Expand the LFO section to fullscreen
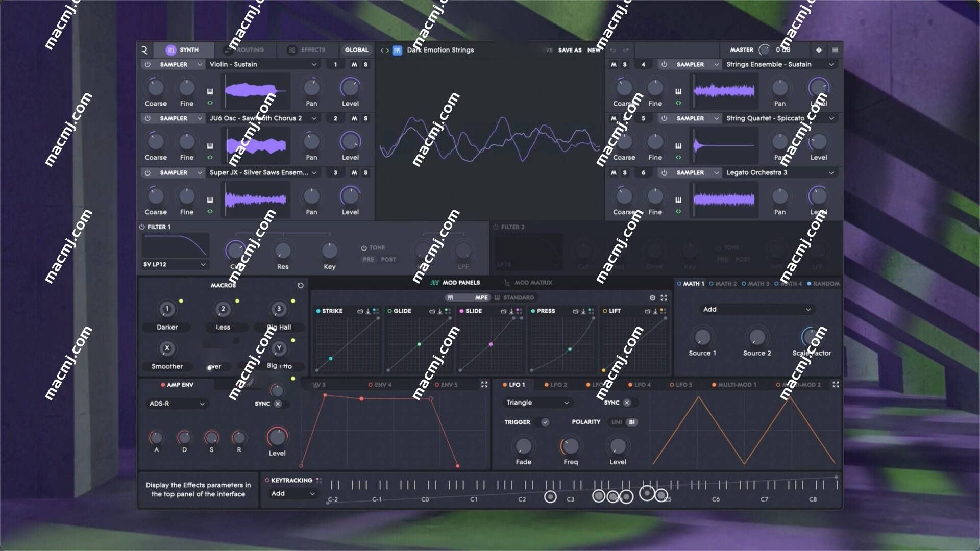980x551 pixels. tap(836, 384)
